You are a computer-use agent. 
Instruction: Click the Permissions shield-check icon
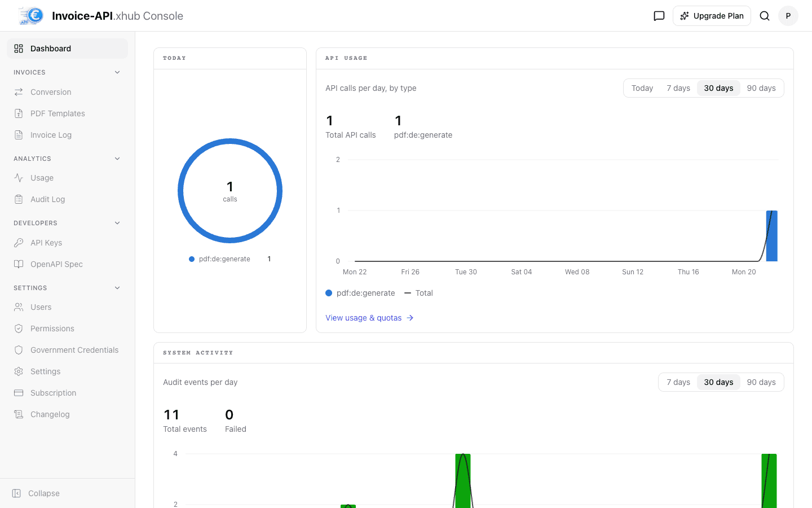pos(19,329)
